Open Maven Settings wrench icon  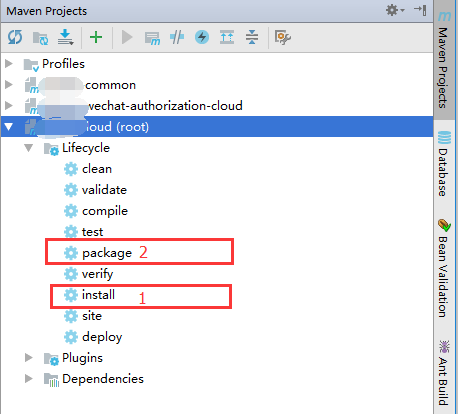283,37
